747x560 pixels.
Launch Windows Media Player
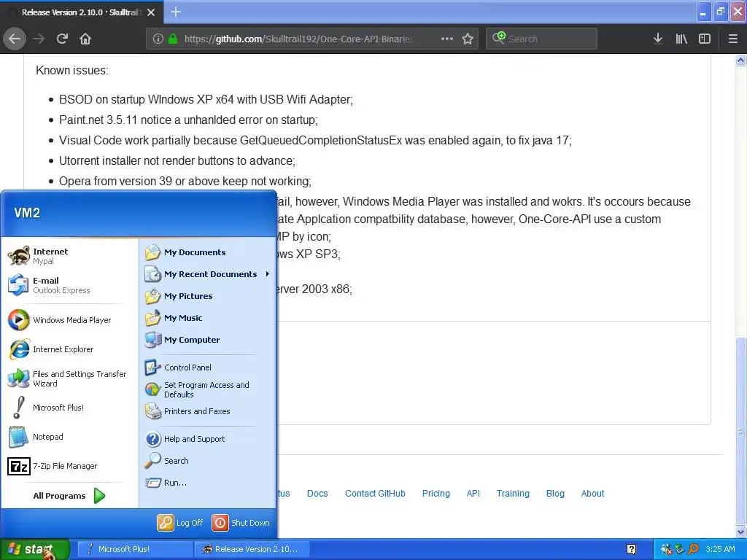[x=65, y=320]
